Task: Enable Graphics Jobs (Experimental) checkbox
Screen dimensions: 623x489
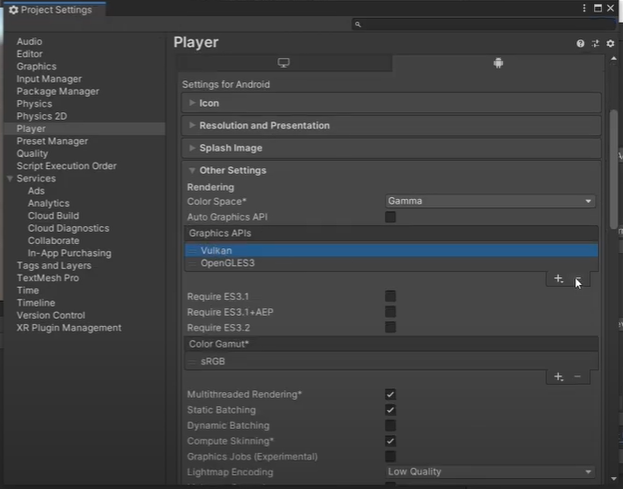Action: tap(390, 456)
